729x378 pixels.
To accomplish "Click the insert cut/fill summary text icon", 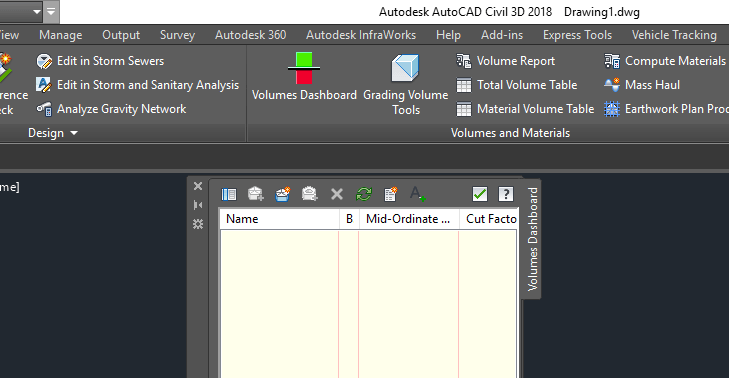I will (418, 194).
